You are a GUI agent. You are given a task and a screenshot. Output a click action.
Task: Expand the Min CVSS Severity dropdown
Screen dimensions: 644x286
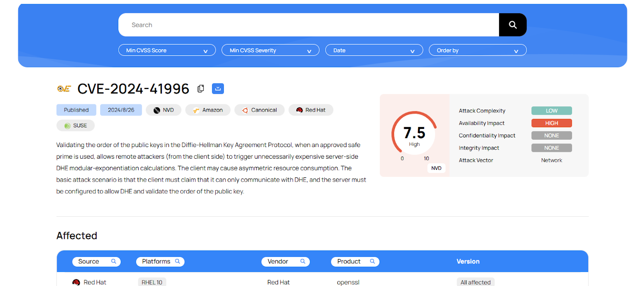(x=270, y=50)
